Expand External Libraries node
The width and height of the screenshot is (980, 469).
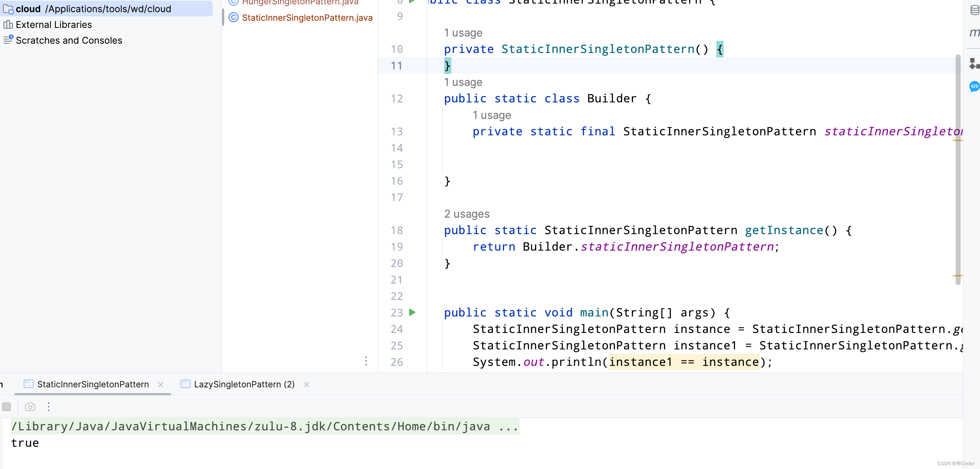(54, 25)
